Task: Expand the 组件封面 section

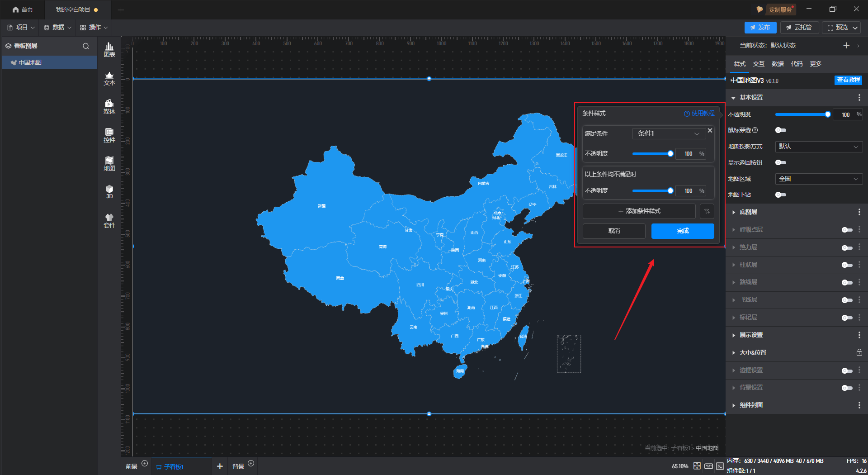Action: (x=733, y=405)
